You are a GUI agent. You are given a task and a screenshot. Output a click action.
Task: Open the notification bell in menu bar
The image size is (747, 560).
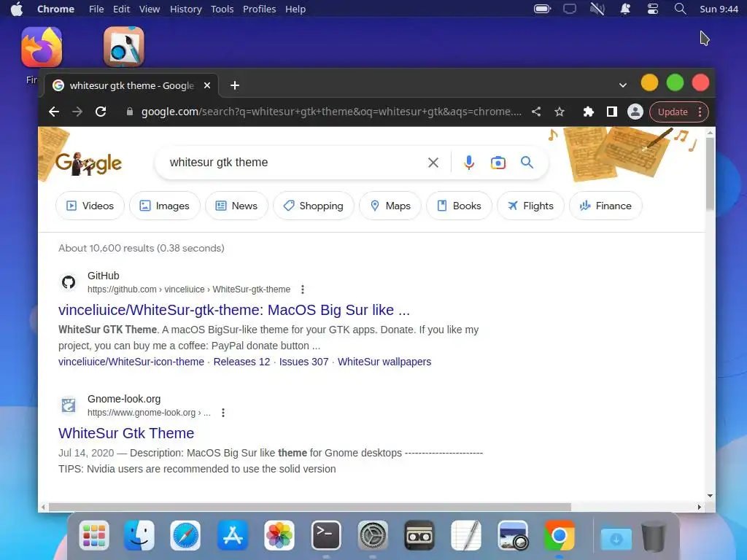pos(625,9)
